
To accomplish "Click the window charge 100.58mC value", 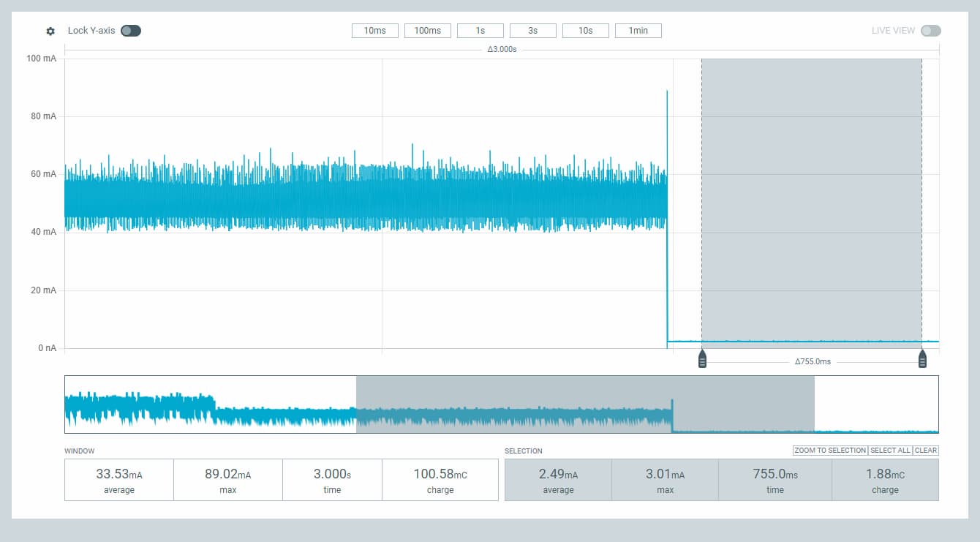I will coord(440,474).
